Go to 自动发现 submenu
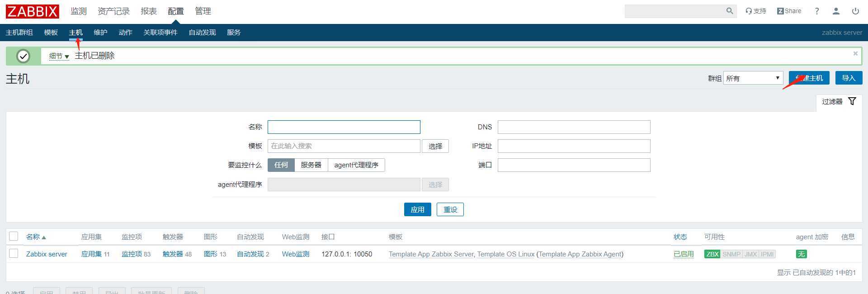The width and height of the screenshot is (868, 294). point(202,33)
